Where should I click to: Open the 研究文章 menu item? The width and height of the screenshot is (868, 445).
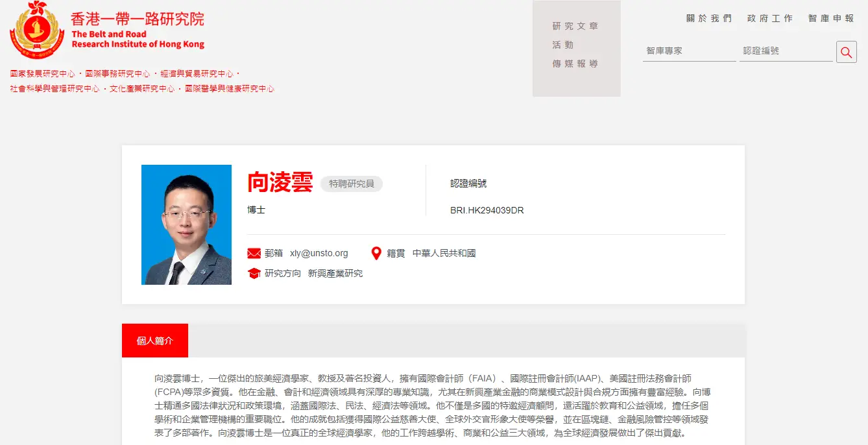[x=575, y=26]
